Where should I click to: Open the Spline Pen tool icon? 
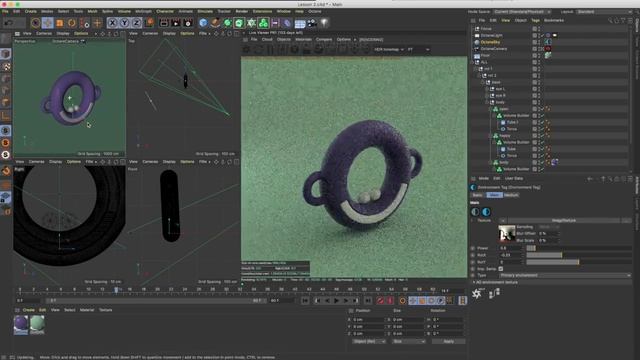[x=216, y=23]
